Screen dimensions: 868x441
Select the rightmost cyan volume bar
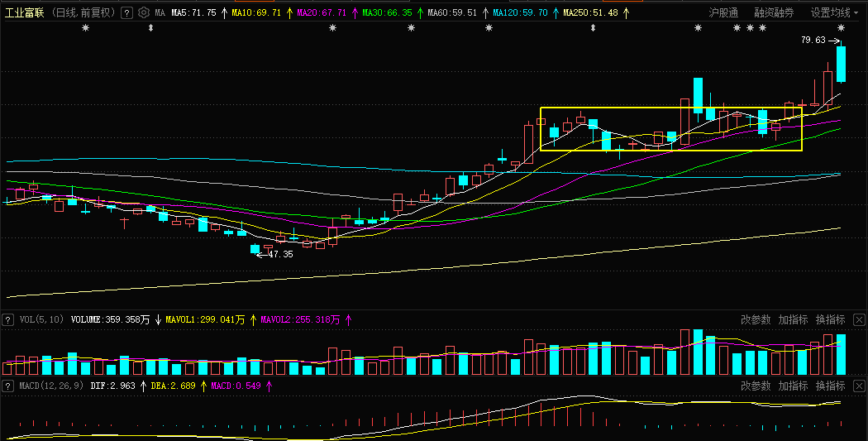(841, 355)
